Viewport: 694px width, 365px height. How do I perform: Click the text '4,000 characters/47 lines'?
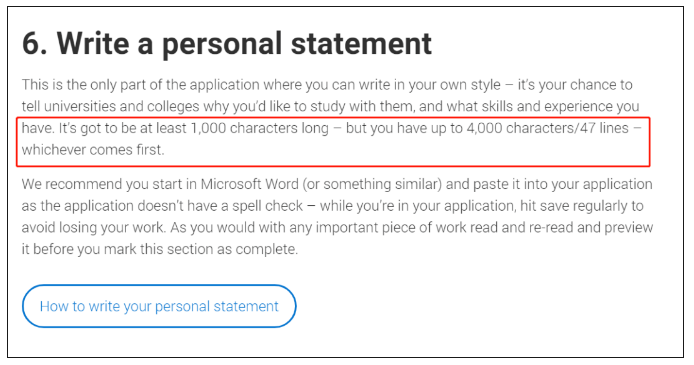point(547,128)
